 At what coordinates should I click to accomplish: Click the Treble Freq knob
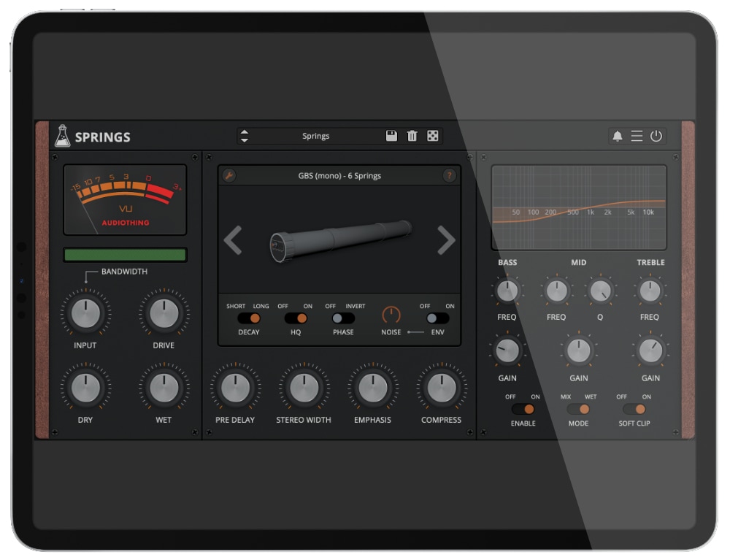(x=650, y=291)
